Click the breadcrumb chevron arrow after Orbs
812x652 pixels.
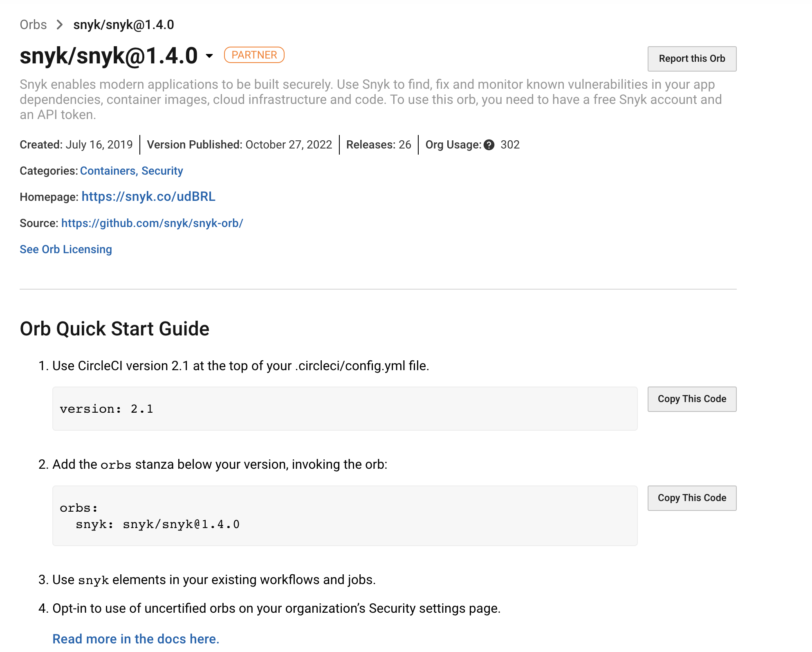pos(60,25)
